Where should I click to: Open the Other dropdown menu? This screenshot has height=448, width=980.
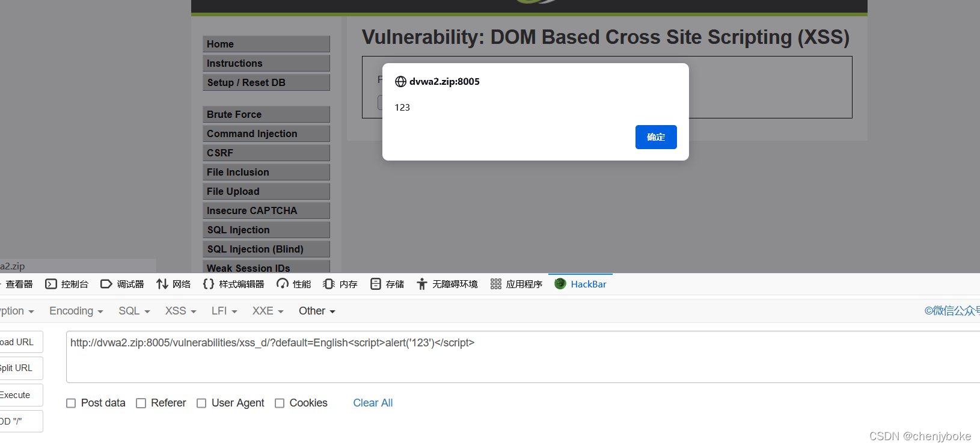tap(317, 311)
